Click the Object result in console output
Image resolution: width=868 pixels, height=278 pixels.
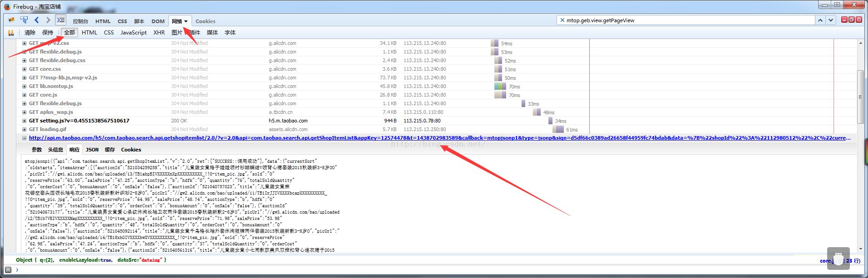[x=91, y=260]
